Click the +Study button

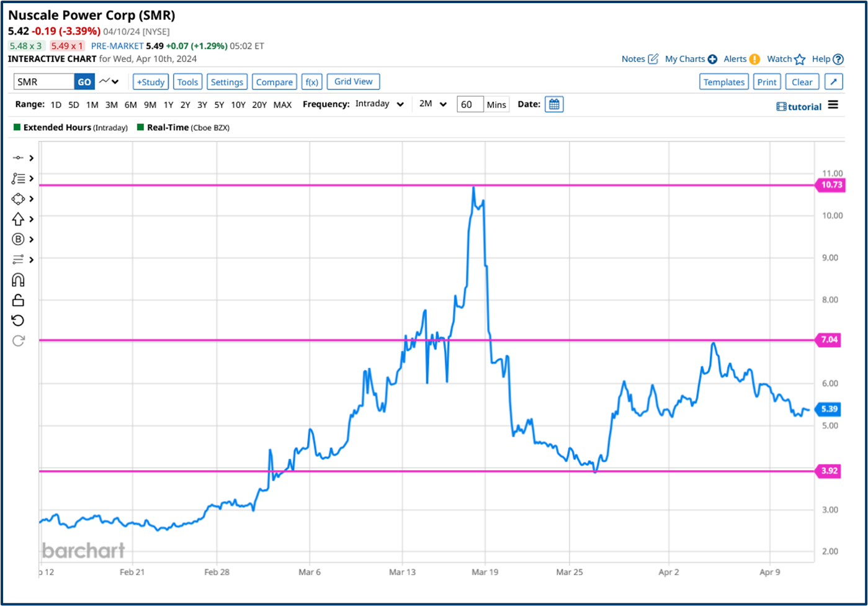point(151,82)
